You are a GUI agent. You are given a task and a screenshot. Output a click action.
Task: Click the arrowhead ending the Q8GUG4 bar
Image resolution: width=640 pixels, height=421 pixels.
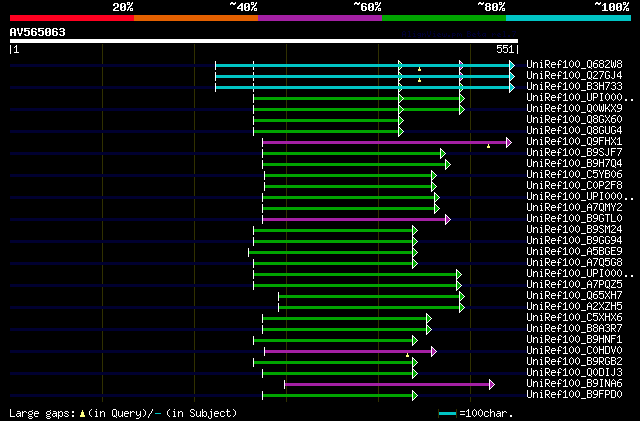click(x=401, y=131)
